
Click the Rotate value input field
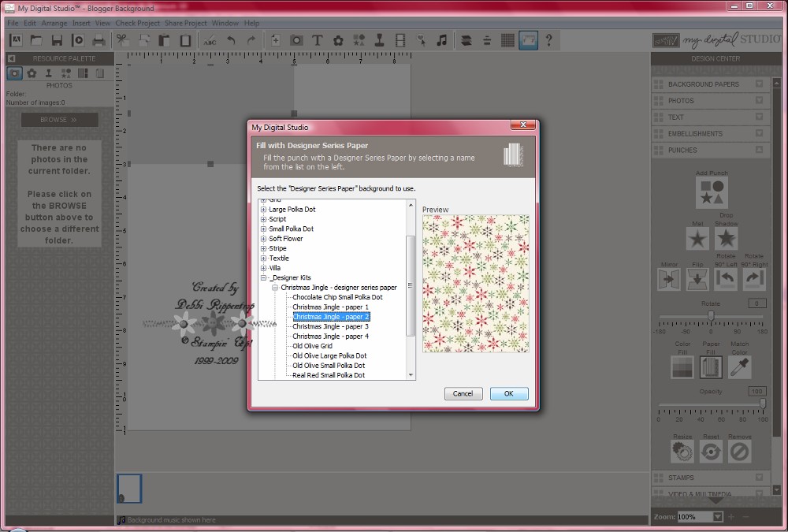[x=756, y=303]
